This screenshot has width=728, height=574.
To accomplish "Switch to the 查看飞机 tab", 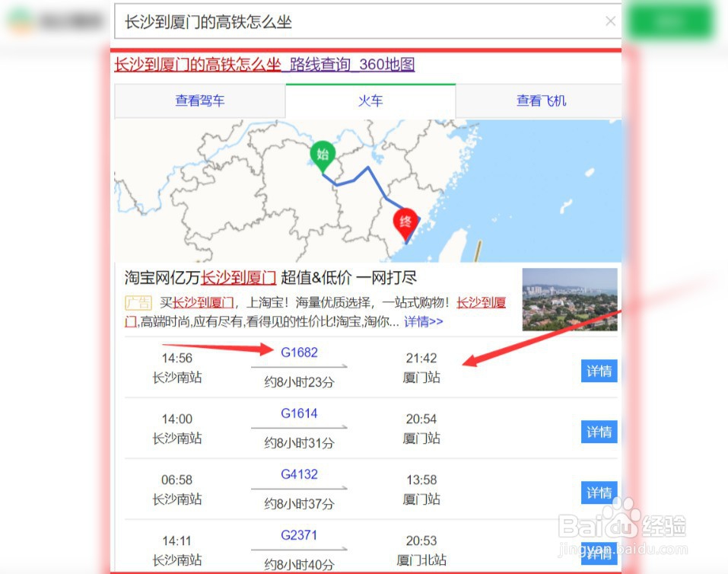I will [541, 100].
